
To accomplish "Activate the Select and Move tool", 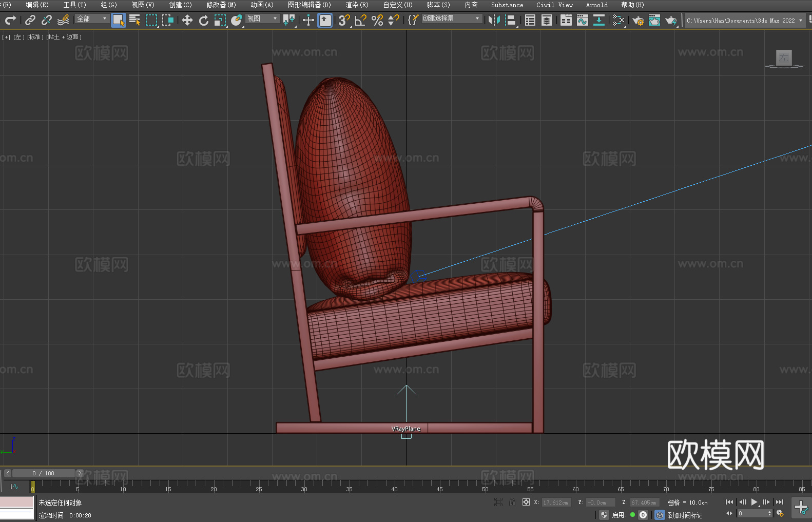I will click(x=187, y=20).
